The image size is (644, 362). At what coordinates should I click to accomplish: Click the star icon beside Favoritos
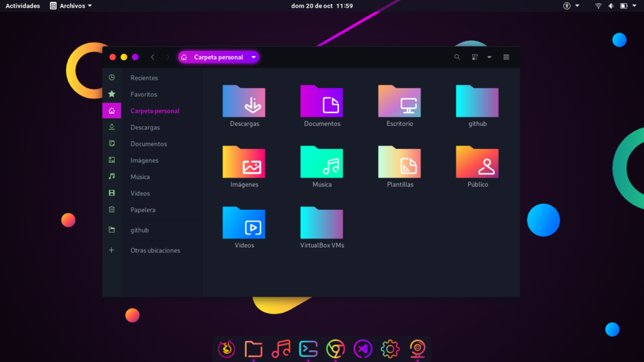pos(112,94)
